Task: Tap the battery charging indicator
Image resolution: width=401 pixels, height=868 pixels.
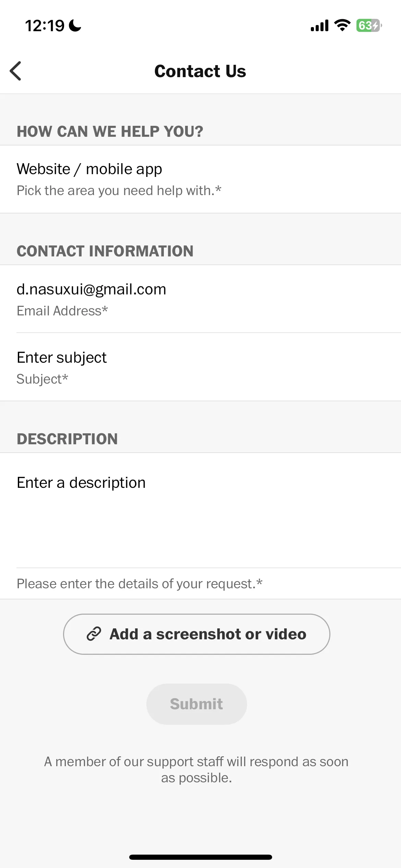Action: tap(369, 25)
